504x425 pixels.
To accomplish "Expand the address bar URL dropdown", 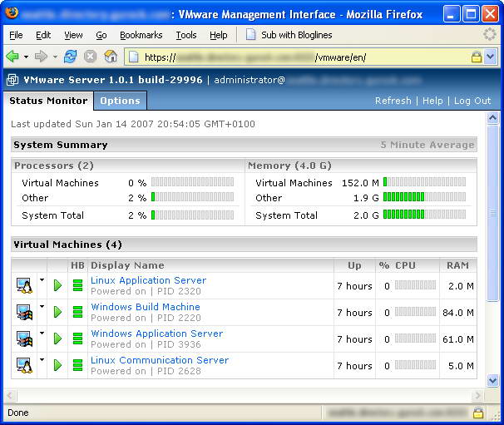I will (490, 57).
